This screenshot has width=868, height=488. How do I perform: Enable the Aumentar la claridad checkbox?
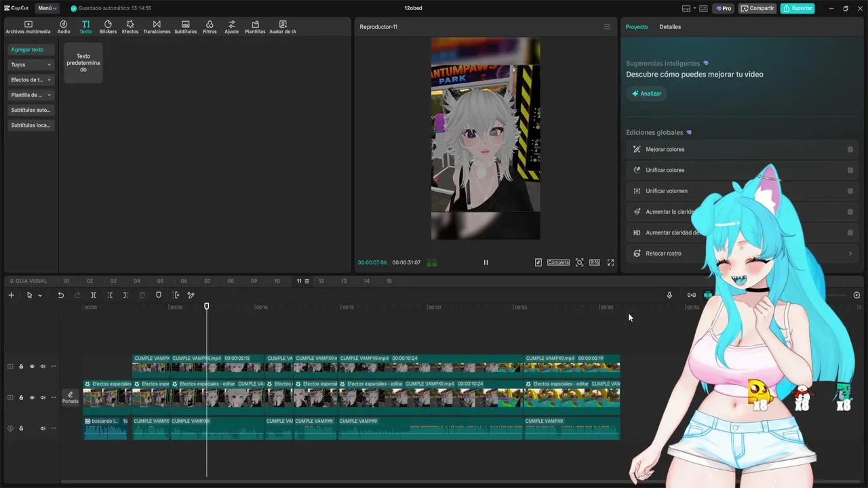click(850, 212)
